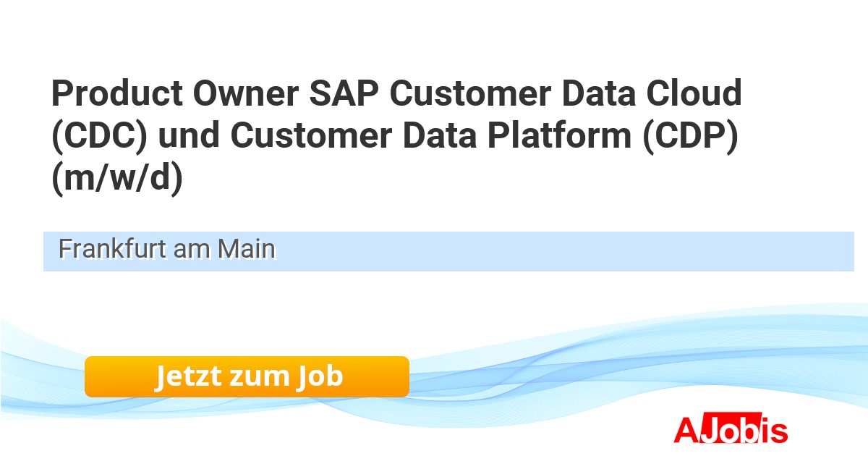Select the "Frankfurt am Main" location text

pos(166,249)
